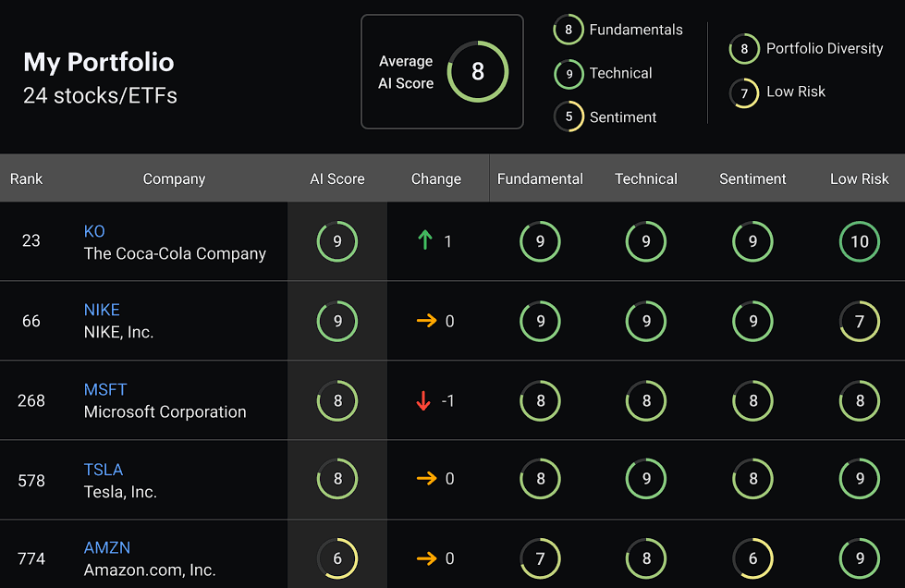This screenshot has width=905, height=588.
Task: Click Tesla's Low Risk 9 ring
Action: (x=860, y=478)
